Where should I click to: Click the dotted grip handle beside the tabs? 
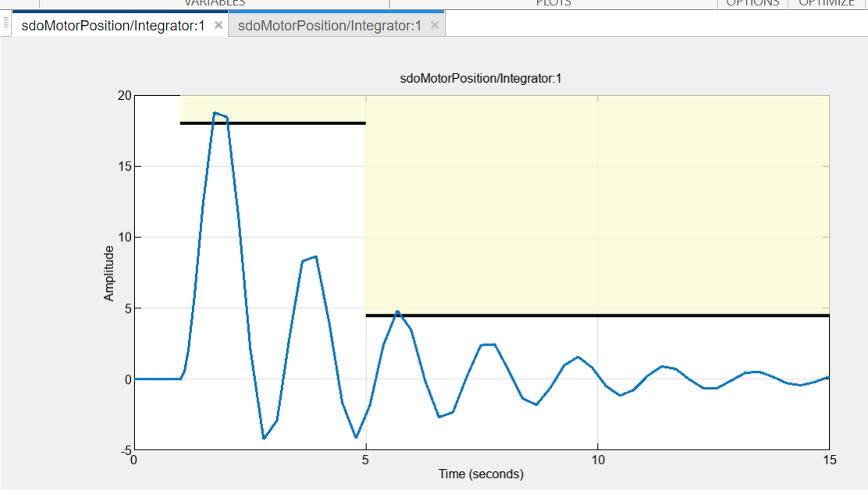pyautogui.click(x=6, y=23)
